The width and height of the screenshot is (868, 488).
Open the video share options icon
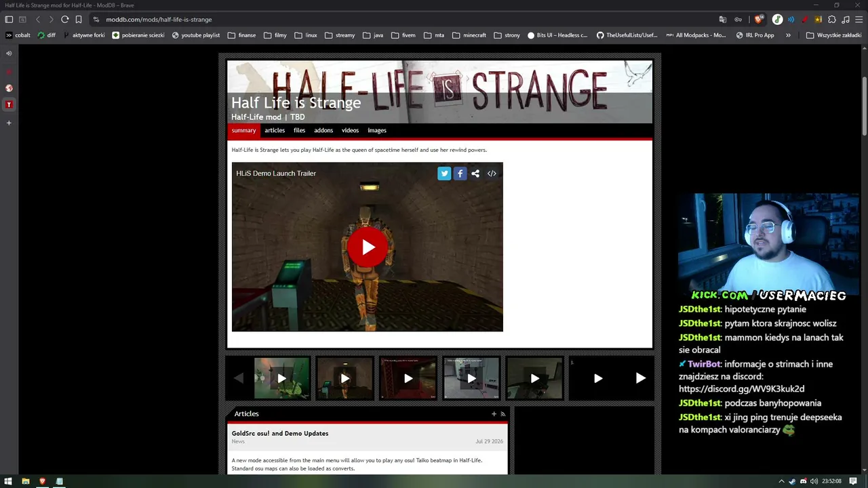click(475, 174)
